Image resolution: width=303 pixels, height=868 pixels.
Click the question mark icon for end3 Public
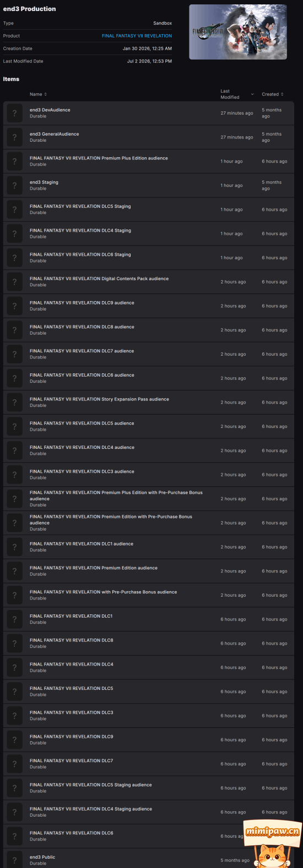(15, 860)
